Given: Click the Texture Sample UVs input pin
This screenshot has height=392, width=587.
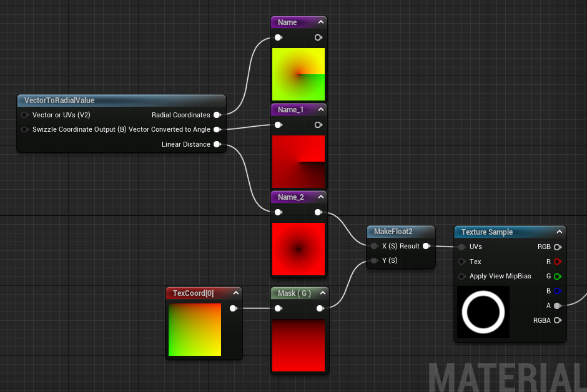Looking at the screenshot, I should pyautogui.click(x=462, y=247).
